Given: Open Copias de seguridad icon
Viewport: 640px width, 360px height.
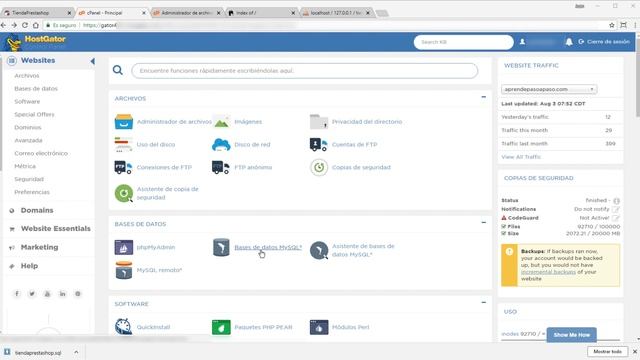Looking at the screenshot, I should pyautogui.click(x=319, y=167).
